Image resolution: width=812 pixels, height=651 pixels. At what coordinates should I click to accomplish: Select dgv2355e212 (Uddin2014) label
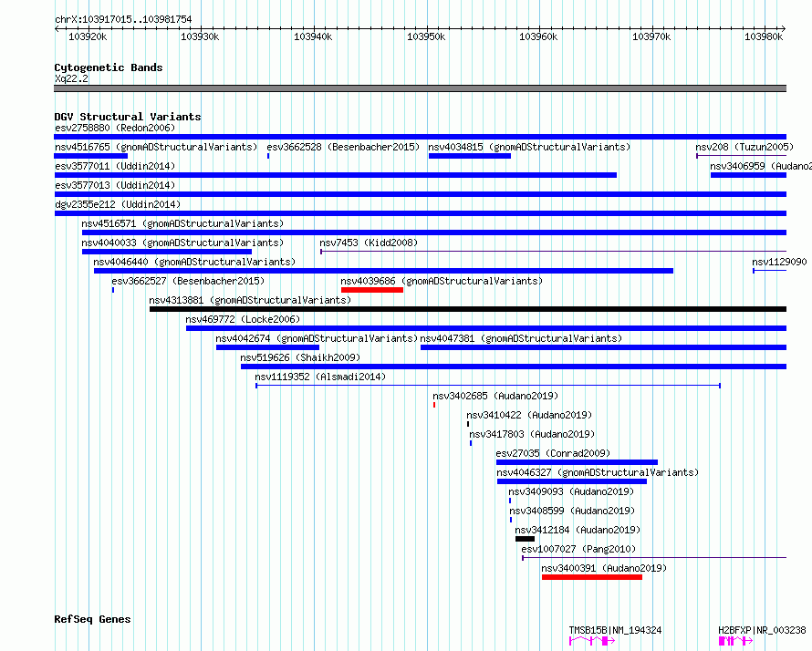coord(118,204)
